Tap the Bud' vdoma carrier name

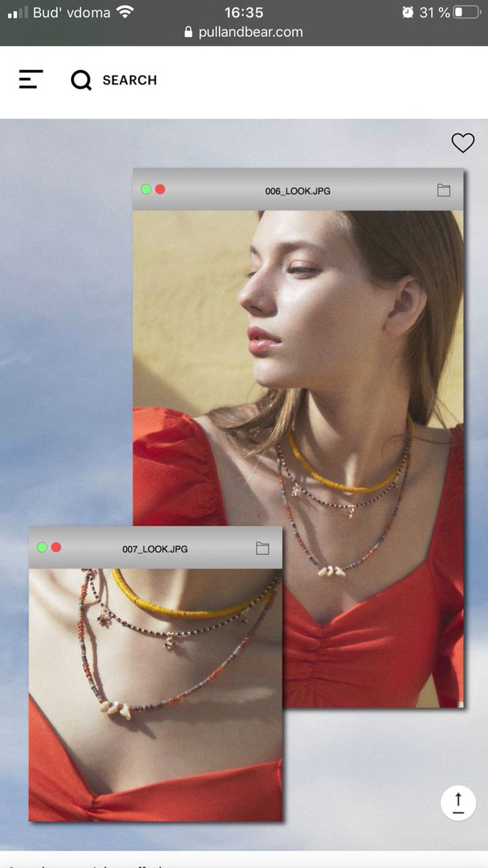tap(72, 12)
